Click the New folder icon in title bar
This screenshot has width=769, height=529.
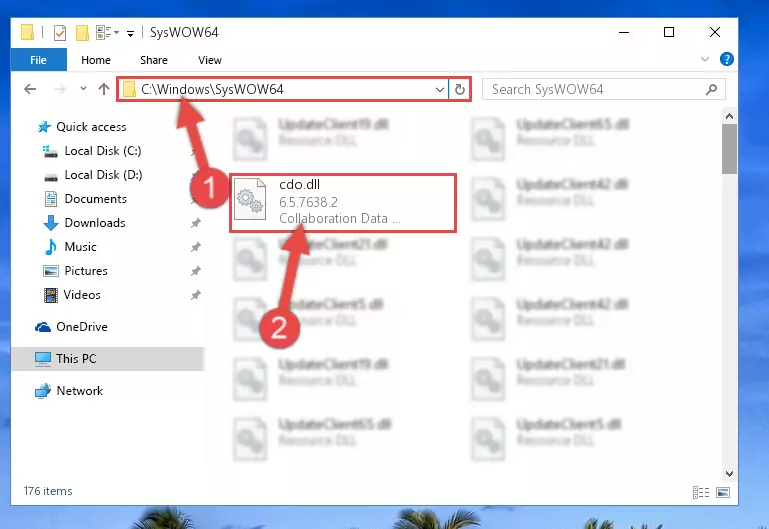point(82,33)
